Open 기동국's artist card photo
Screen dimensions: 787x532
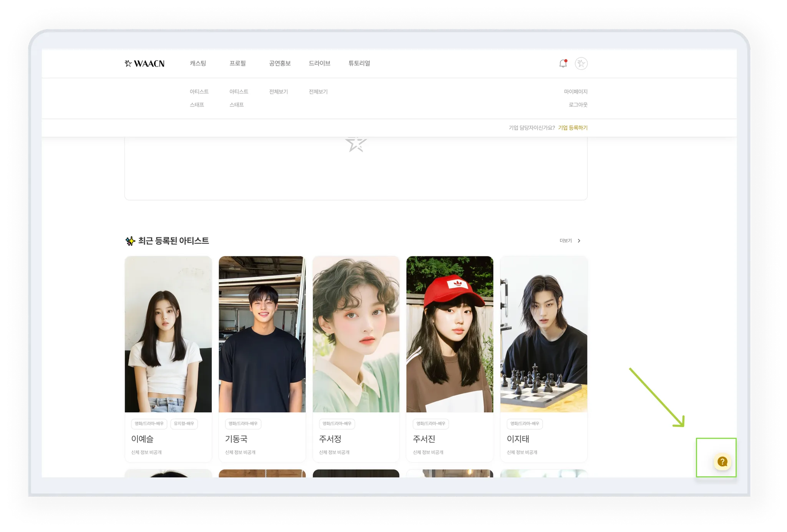click(x=262, y=334)
